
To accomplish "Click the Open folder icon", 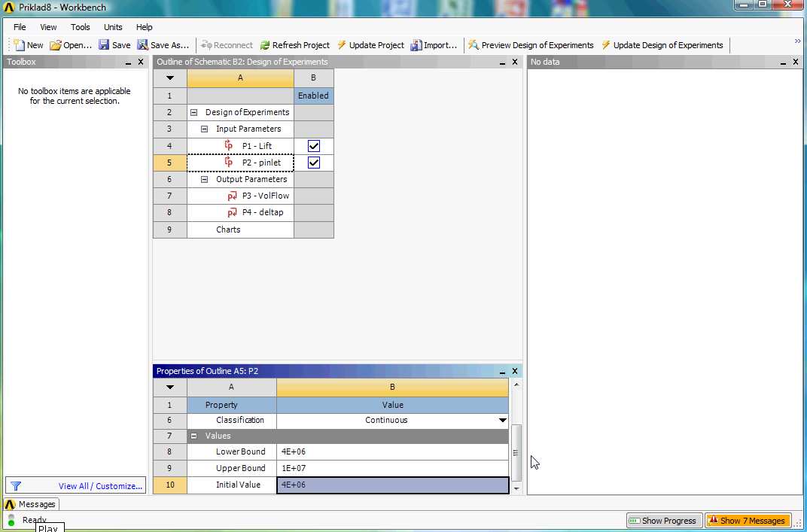I will point(56,45).
